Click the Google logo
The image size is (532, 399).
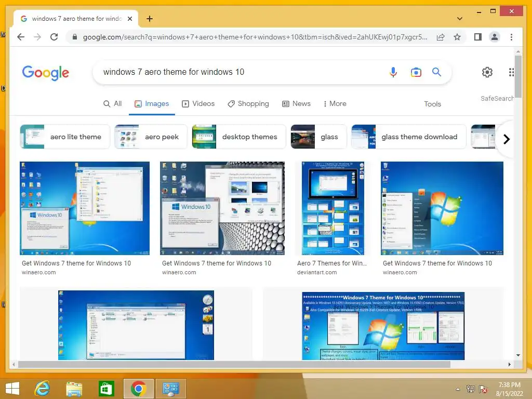point(46,73)
